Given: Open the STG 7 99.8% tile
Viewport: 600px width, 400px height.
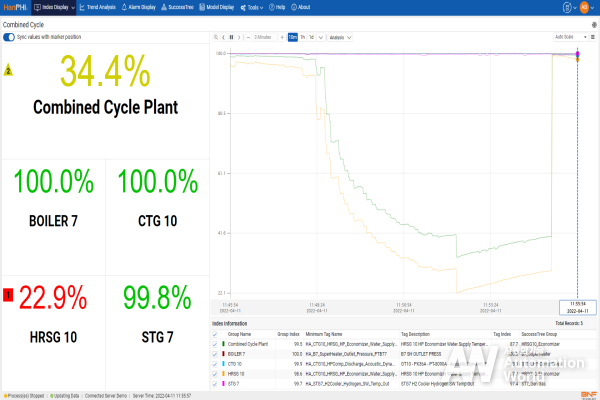Looking at the screenshot, I should 158,332.
